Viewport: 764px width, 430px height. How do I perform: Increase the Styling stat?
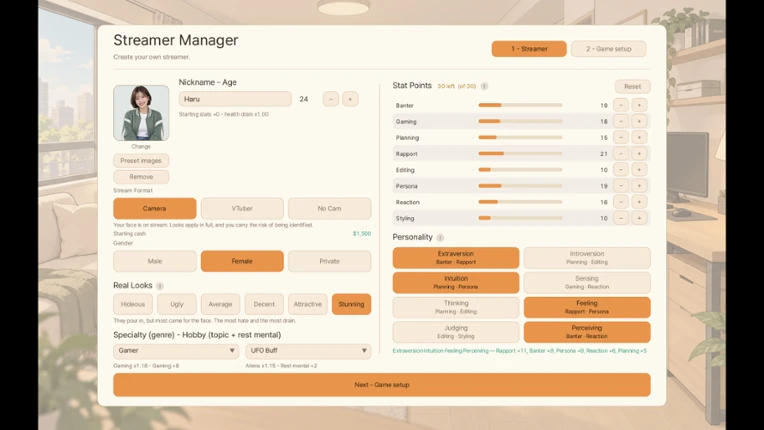coord(639,218)
